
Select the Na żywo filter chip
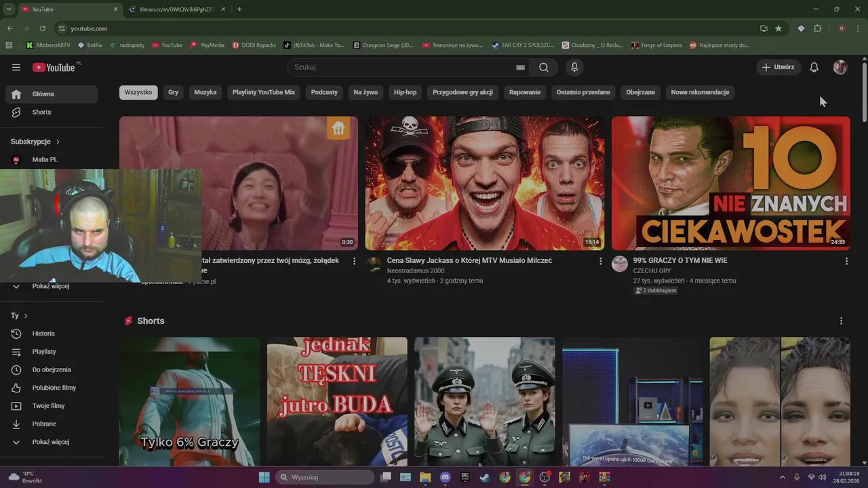pyautogui.click(x=366, y=92)
